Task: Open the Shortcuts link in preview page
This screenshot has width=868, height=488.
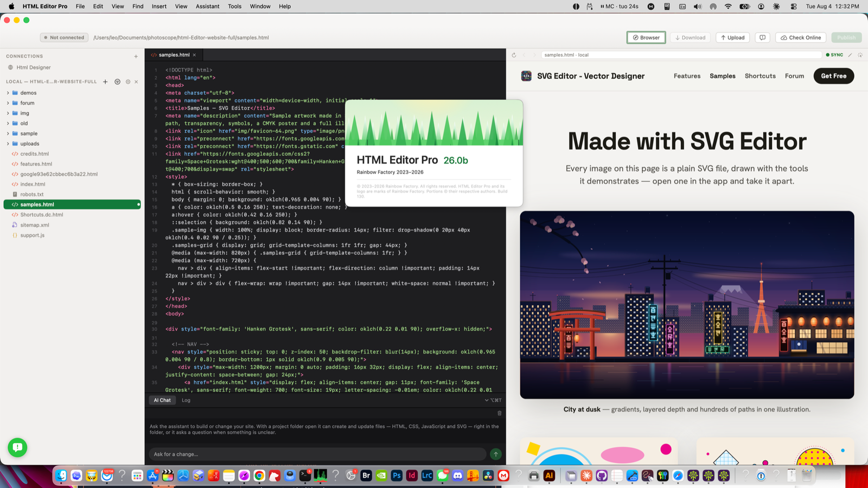Action: 760,76
